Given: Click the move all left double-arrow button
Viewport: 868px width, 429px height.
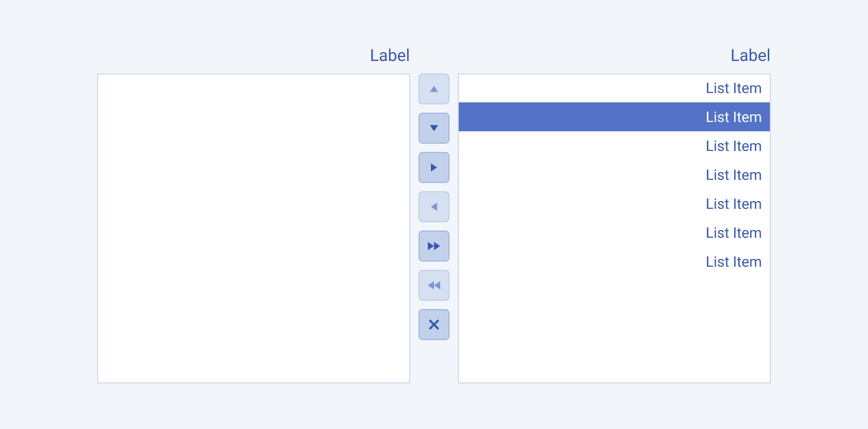Looking at the screenshot, I should [x=433, y=285].
